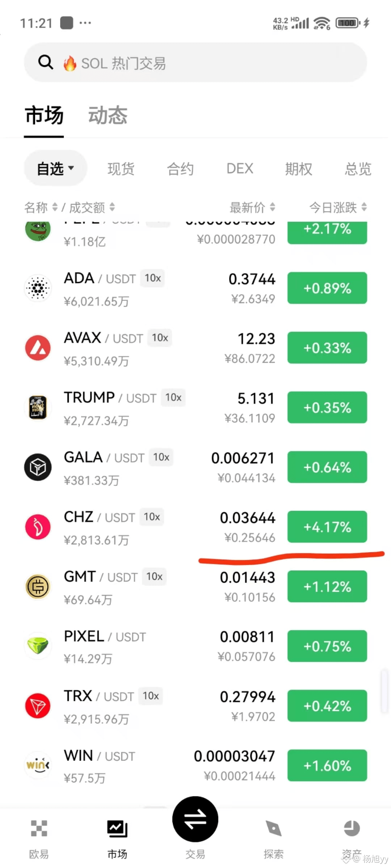Expand the 自选 dropdown
This screenshot has width=391, height=868.
click(x=55, y=169)
